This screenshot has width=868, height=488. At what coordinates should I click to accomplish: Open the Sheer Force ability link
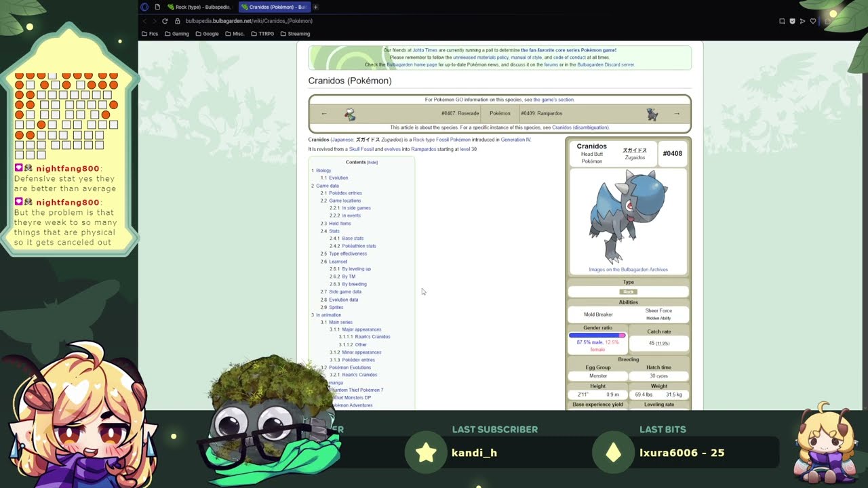(x=658, y=311)
